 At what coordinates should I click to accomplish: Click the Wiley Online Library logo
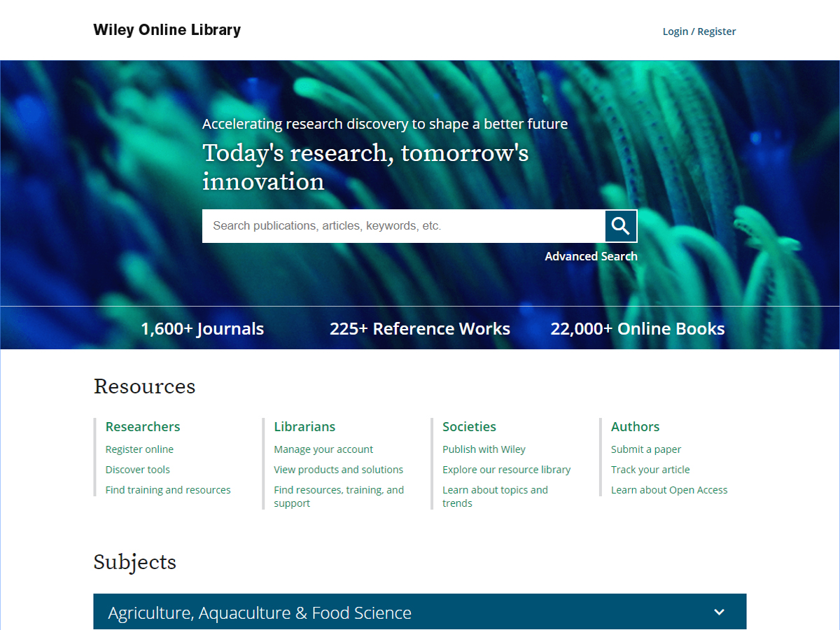[x=167, y=30]
